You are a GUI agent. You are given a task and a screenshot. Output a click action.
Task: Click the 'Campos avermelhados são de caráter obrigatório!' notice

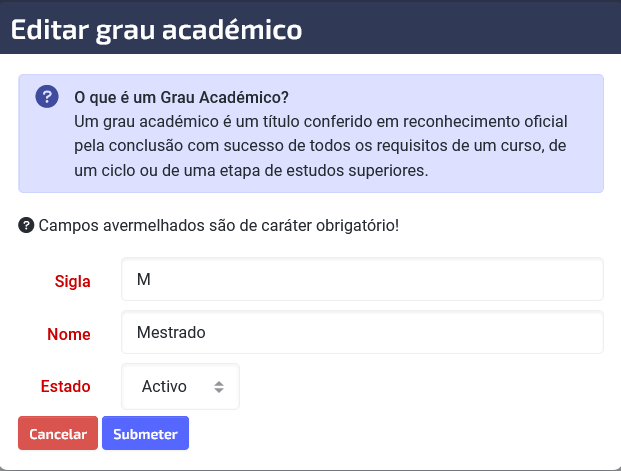219,225
